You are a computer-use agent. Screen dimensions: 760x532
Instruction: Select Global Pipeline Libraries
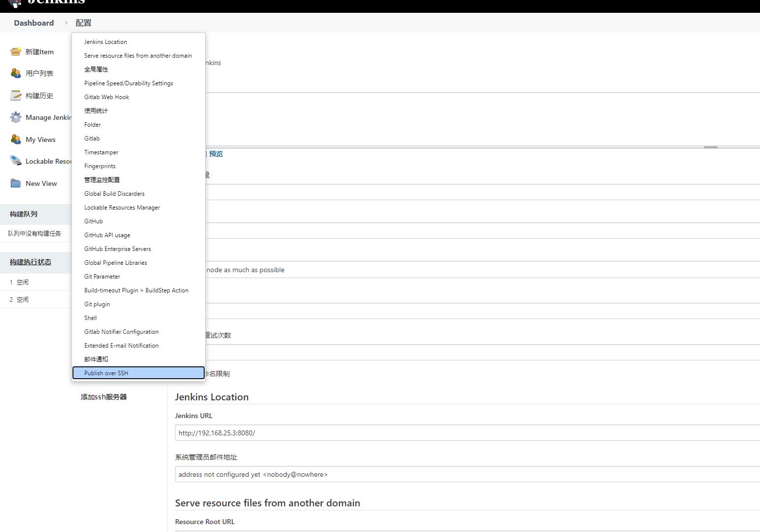pos(139,263)
